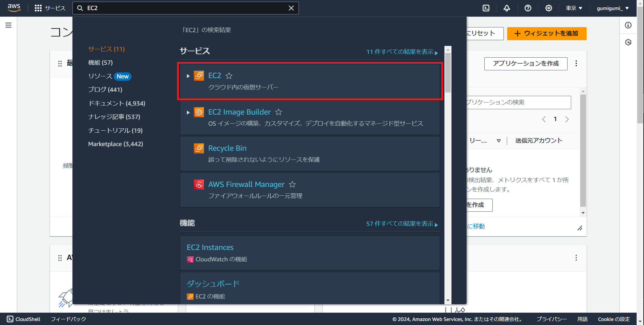Screen dimensions: 644x325
Task: Open the gumigumi_ account menu
Action: (x=613, y=8)
